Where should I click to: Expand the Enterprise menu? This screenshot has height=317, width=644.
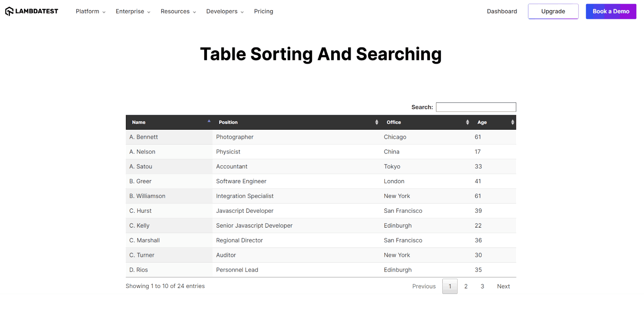133,11
